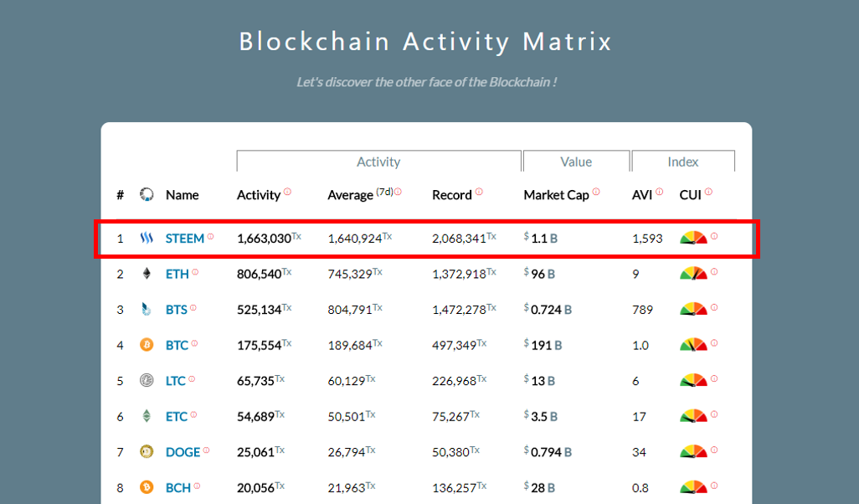Sort table by rank # column

click(120, 195)
